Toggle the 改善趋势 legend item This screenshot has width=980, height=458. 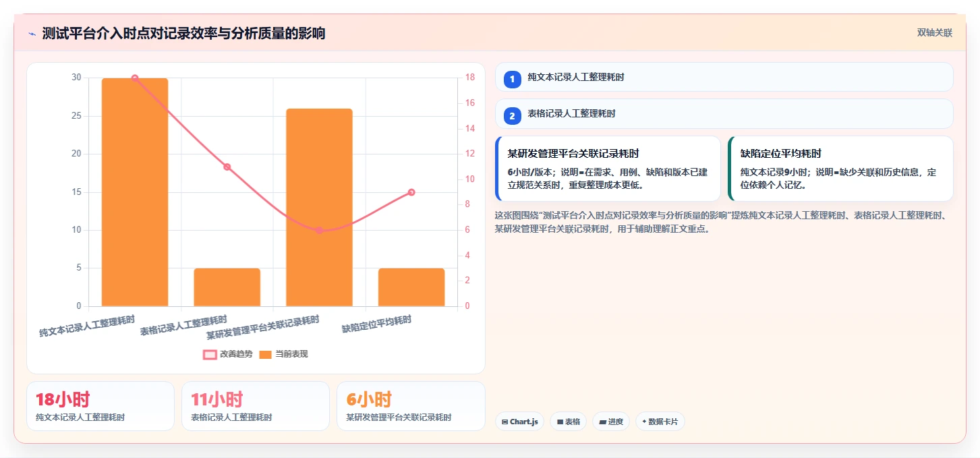228,354
